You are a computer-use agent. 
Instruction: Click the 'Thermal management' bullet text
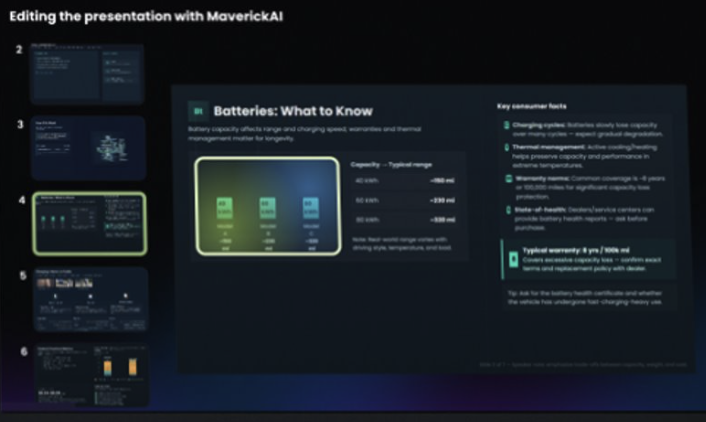click(x=584, y=156)
